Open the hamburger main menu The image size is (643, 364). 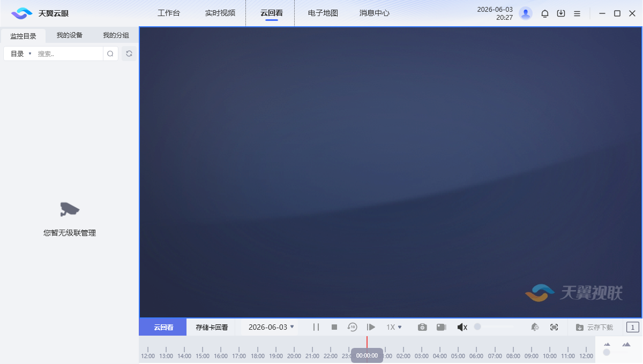pyautogui.click(x=577, y=13)
